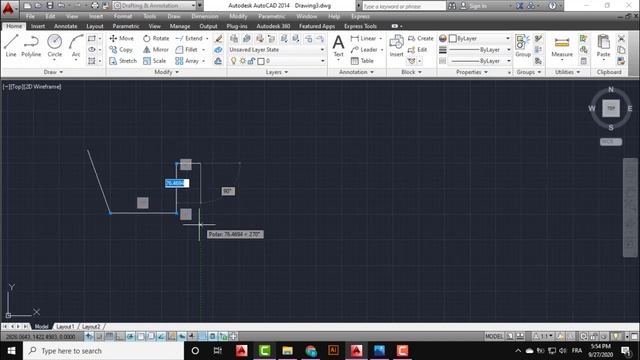Click the Extend tool
Image resolution: width=640 pixels, height=360 pixels.
[189, 38]
